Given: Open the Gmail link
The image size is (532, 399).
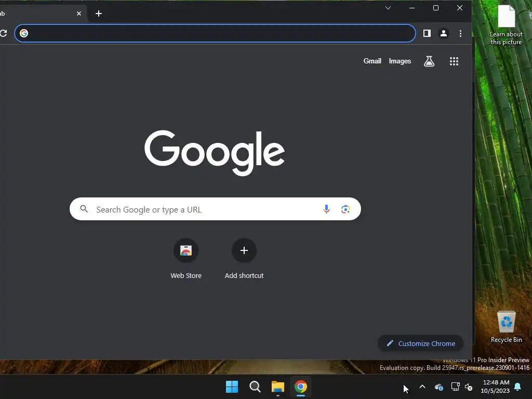Looking at the screenshot, I should coord(372,61).
